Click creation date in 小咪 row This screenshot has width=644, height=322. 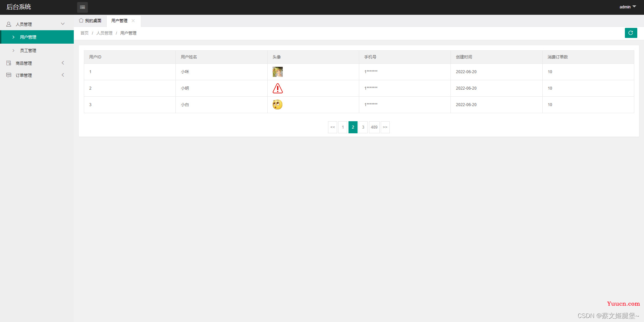click(x=466, y=72)
